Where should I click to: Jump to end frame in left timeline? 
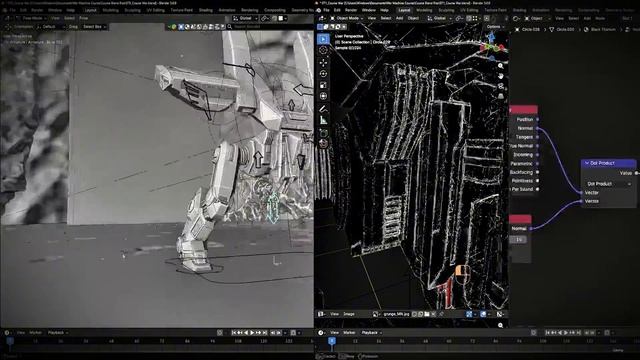(x=264, y=333)
